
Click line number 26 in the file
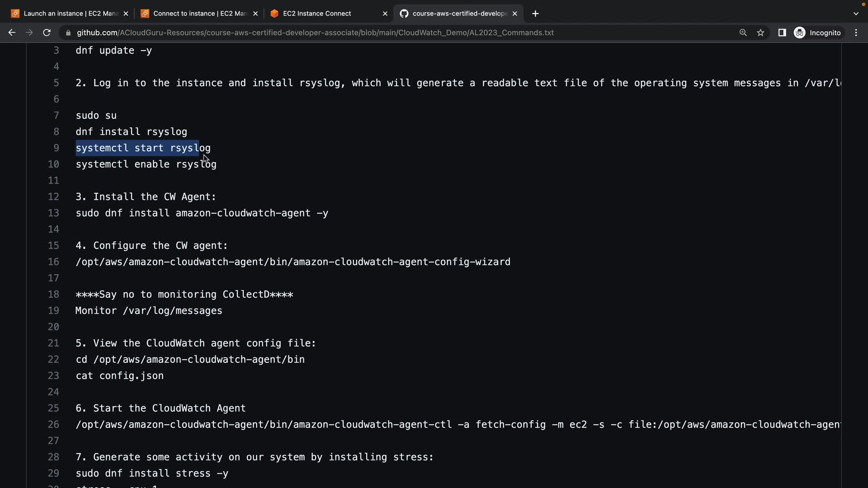53,424
